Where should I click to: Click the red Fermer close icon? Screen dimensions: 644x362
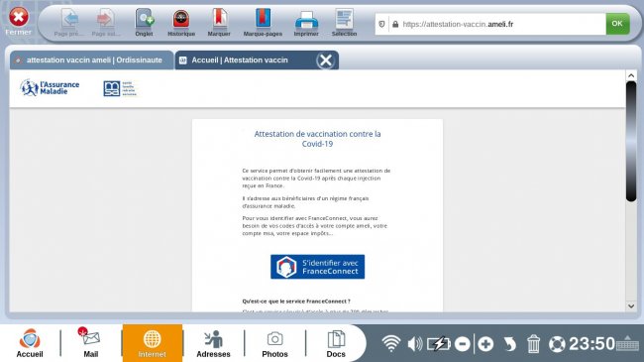coord(19,17)
